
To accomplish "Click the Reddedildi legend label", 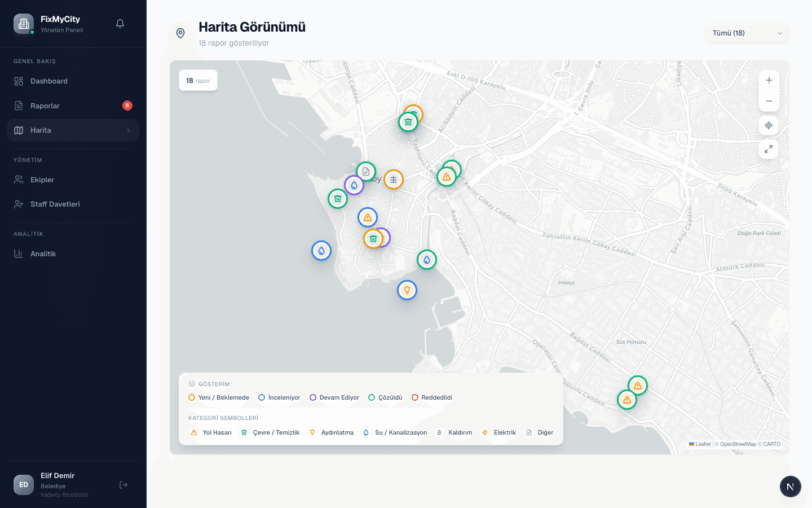I will (437, 397).
